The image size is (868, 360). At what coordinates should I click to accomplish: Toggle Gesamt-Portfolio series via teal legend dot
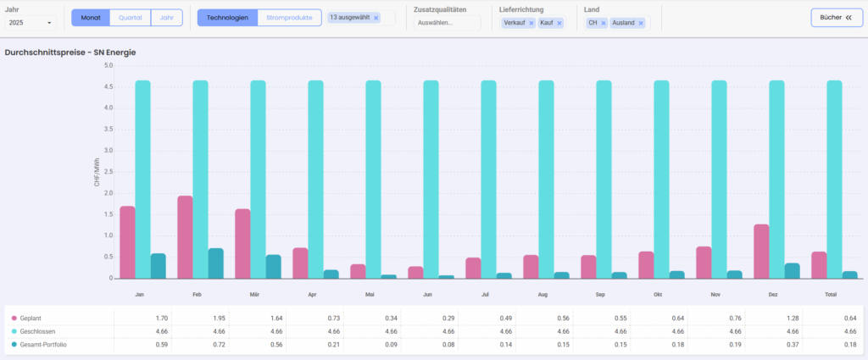[14, 345]
